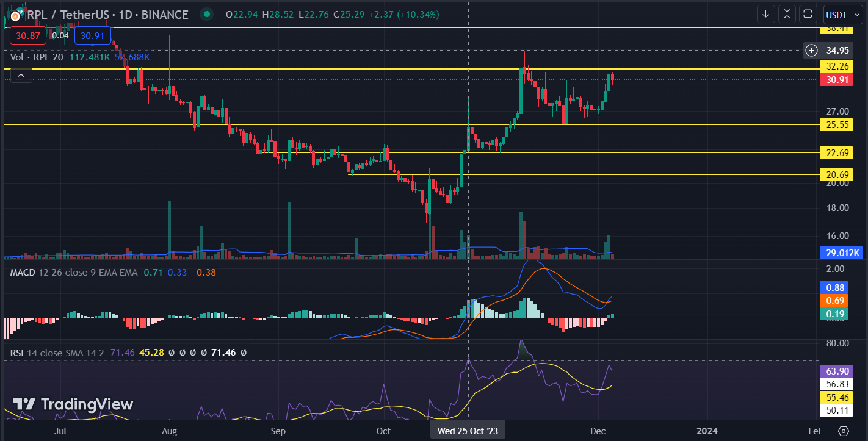This screenshot has height=441, width=868.
Task: Click the yellow 22.69 price label
Action: click(x=836, y=152)
